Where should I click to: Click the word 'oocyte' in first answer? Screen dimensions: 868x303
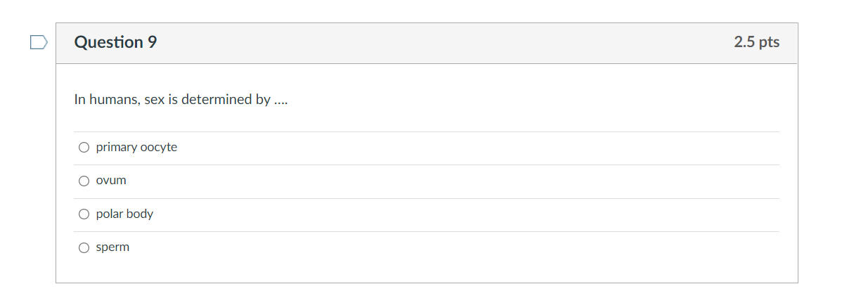pos(160,148)
